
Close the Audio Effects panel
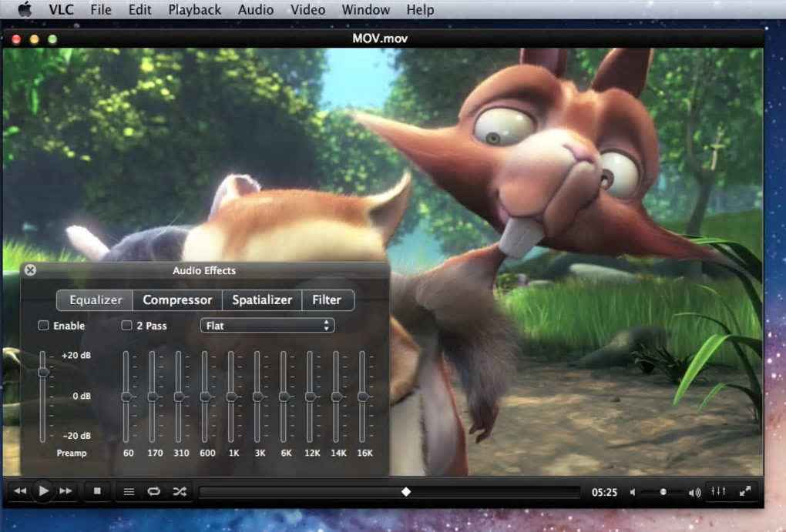(30, 270)
